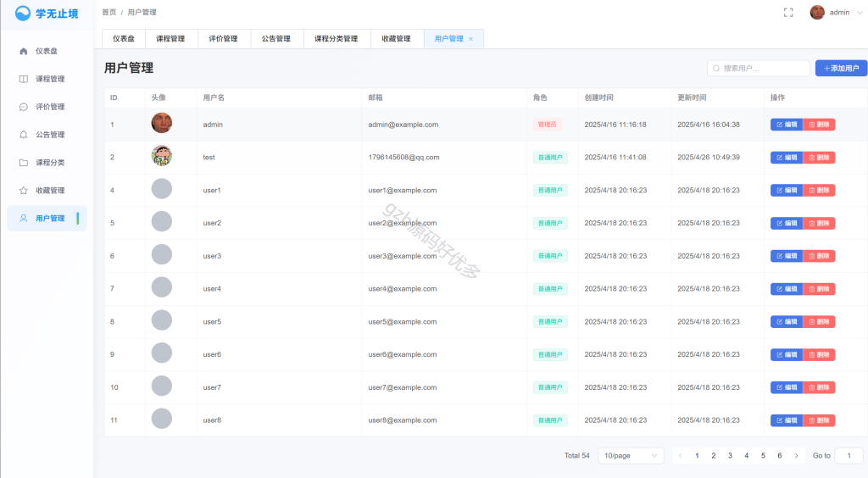Open 收藏管理 in the sidebar
The width and height of the screenshot is (868, 478).
(x=47, y=191)
